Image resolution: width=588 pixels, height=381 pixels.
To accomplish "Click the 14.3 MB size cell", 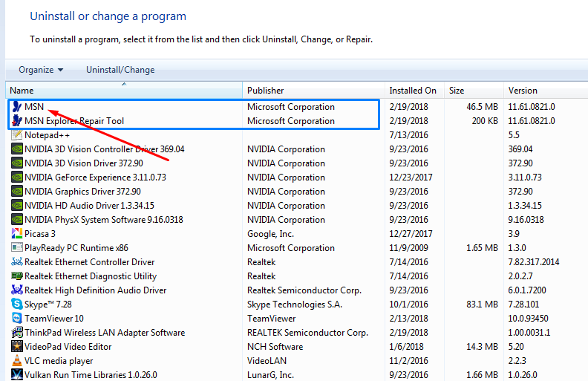I will (483, 347).
